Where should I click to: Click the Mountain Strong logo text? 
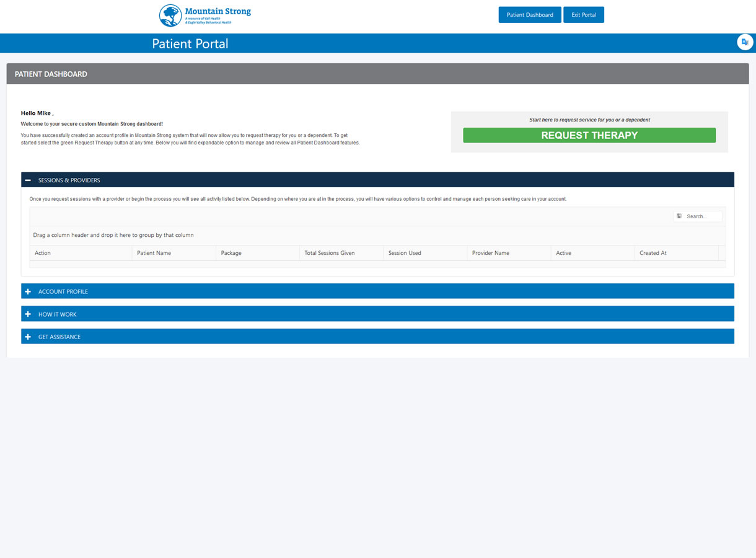click(x=218, y=12)
